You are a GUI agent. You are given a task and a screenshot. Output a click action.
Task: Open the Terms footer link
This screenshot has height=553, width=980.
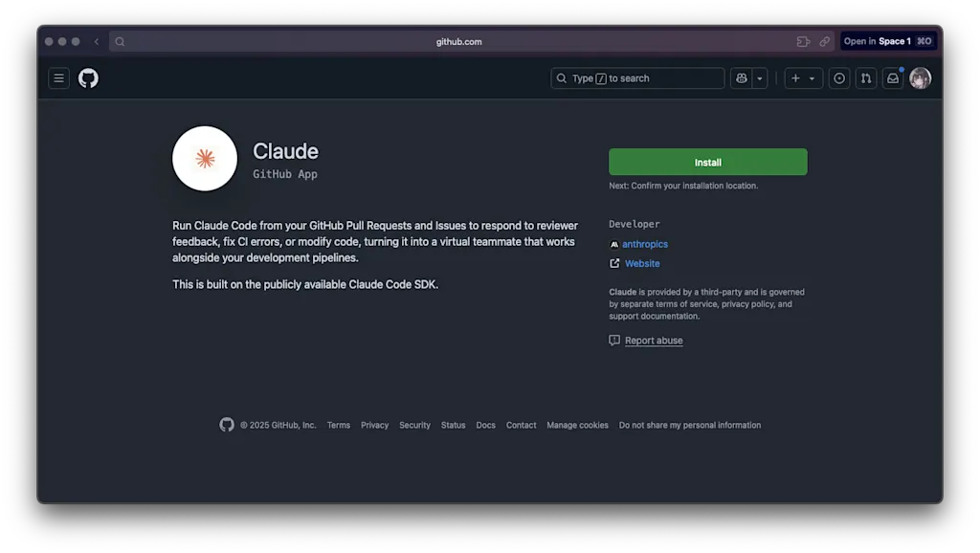(x=339, y=425)
